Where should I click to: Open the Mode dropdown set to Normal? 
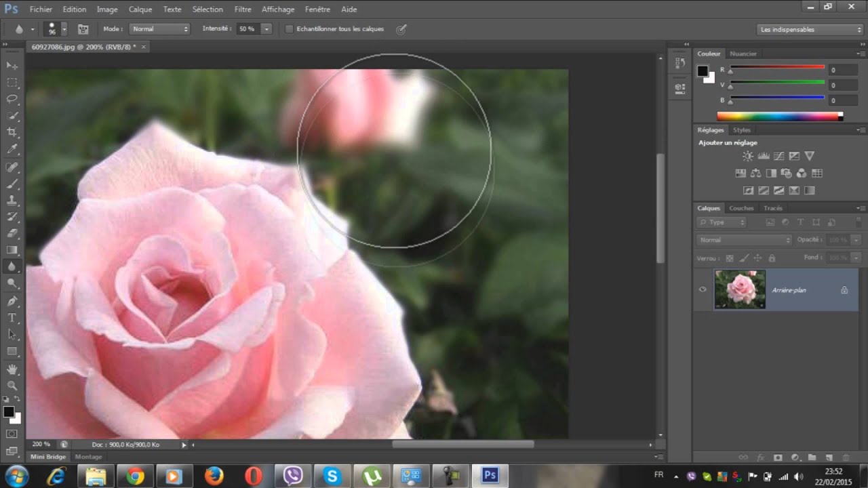coord(160,29)
